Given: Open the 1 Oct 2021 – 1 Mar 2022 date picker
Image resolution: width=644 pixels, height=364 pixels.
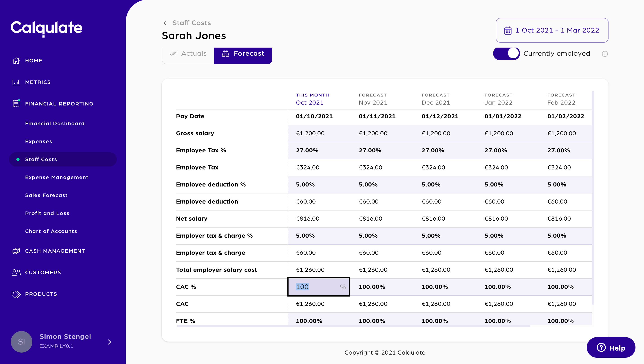Looking at the screenshot, I should [552, 30].
